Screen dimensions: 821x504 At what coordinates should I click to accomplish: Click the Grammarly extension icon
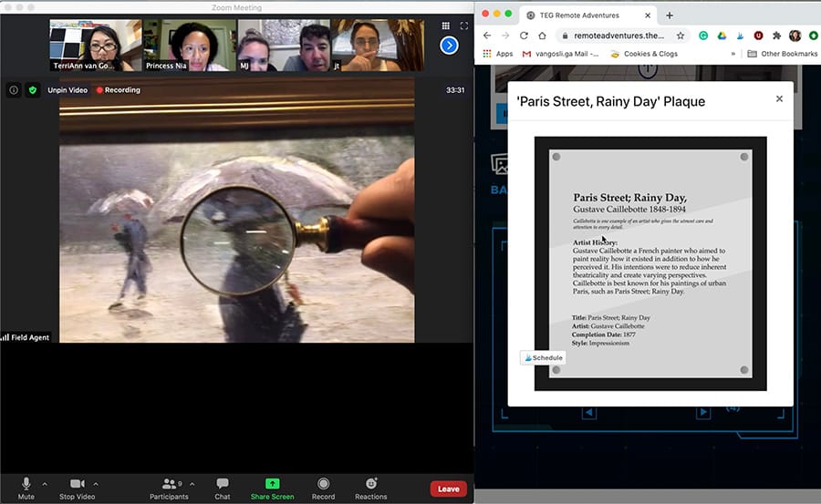pyautogui.click(x=703, y=36)
